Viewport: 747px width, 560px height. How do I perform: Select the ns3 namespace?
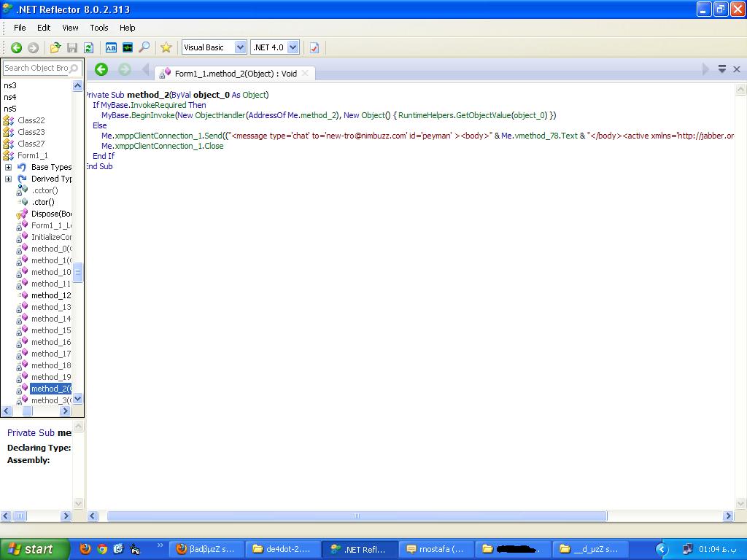pos(10,85)
